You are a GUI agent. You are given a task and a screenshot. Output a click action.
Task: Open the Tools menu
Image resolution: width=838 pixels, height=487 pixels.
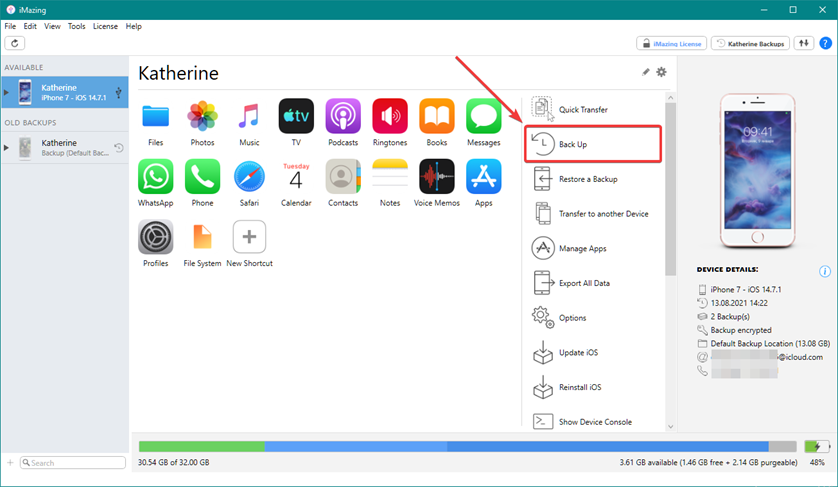[76, 26]
